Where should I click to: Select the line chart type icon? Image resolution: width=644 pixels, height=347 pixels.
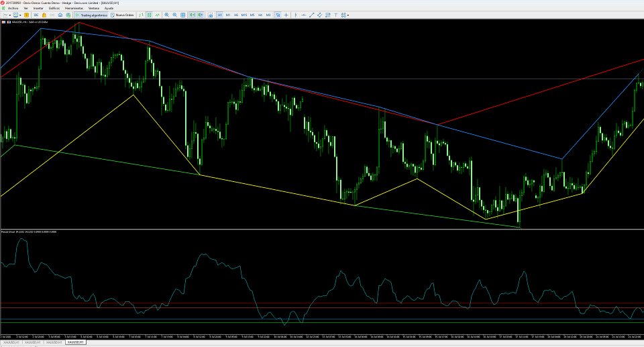(x=157, y=15)
